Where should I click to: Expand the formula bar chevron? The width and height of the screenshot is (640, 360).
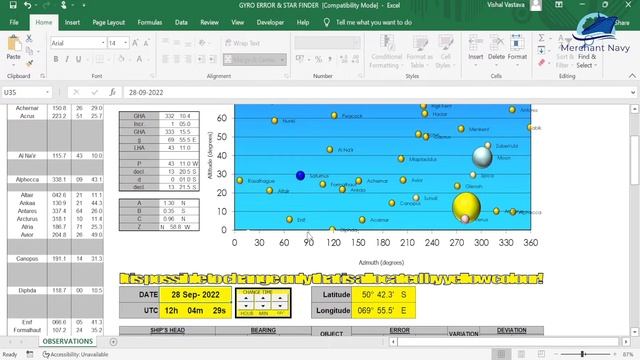(x=633, y=93)
